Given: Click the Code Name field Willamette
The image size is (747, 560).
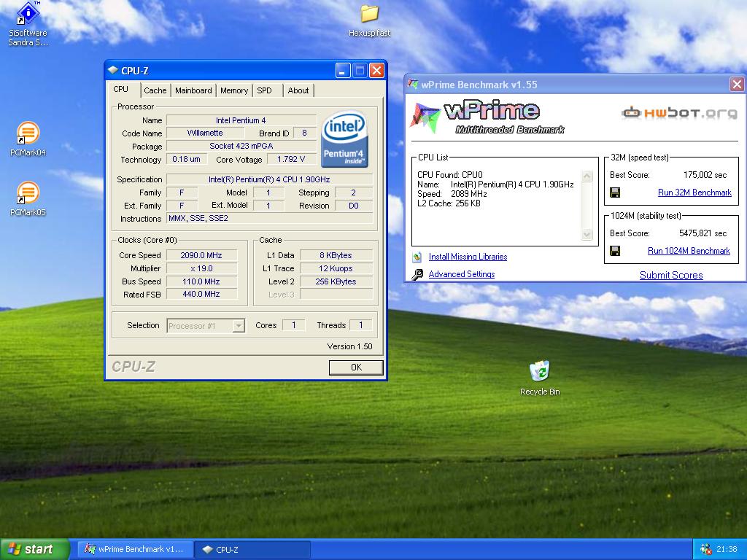Looking at the screenshot, I should click(x=205, y=133).
